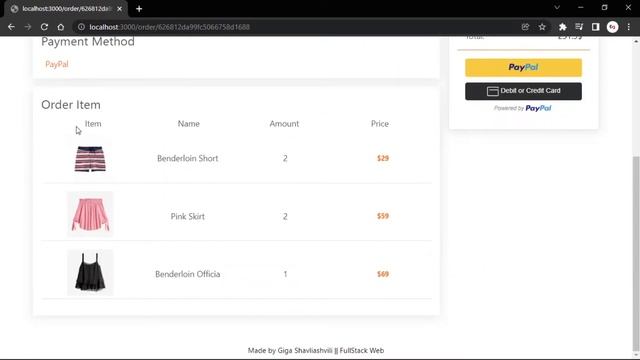Click the PayPal payment method text

57,64
